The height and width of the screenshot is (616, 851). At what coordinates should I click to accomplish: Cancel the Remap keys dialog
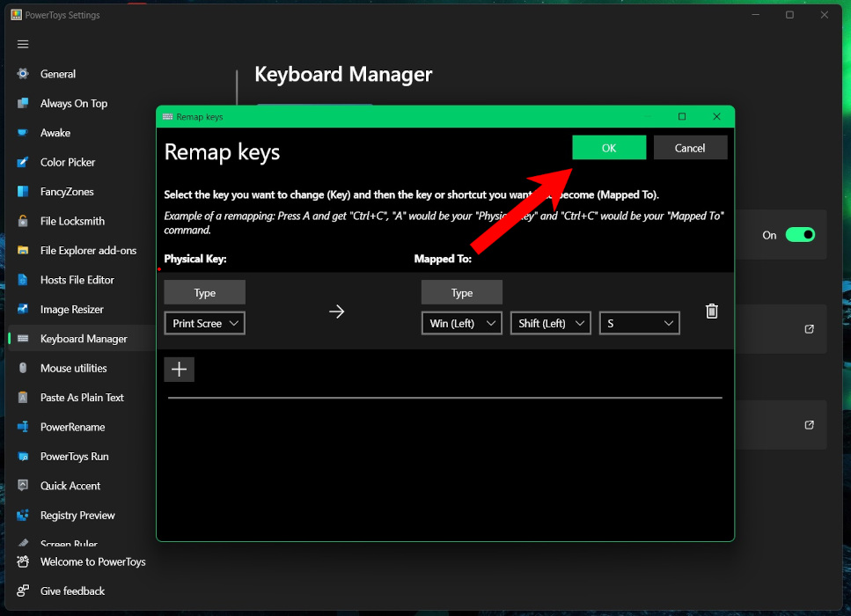pyautogui.click(x=690, y=147)
